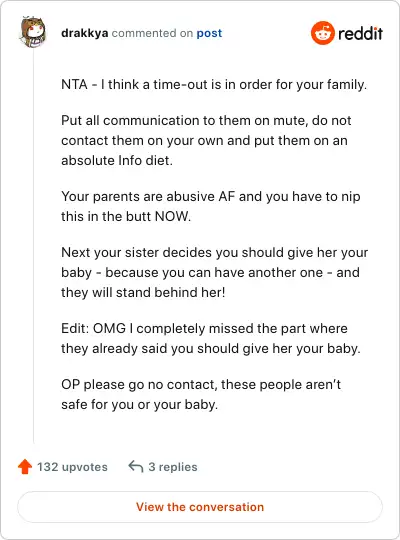Open the drakkya username profile link
Screen dimensions: 400x540
tap(85, 33)
